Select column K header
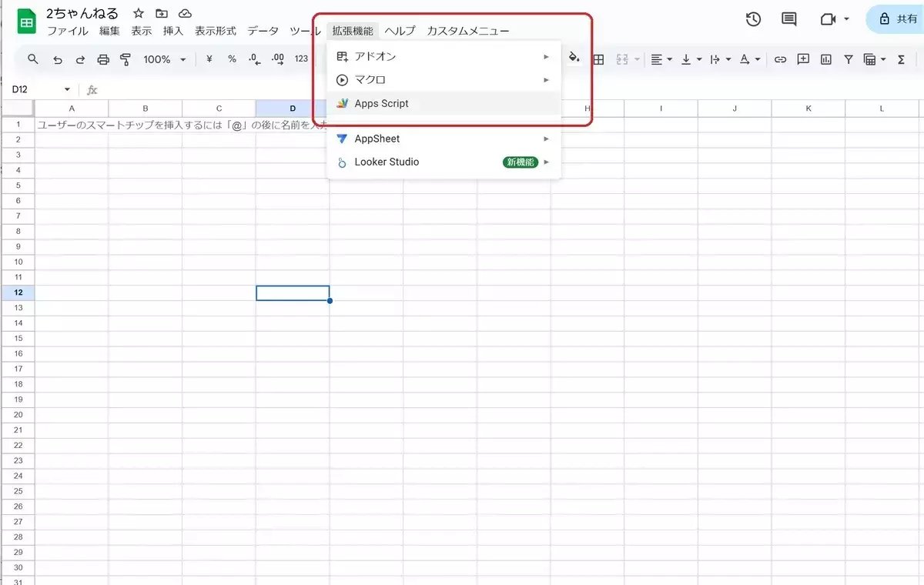Screen dimensions: 924x585 [x=808, y=109]
